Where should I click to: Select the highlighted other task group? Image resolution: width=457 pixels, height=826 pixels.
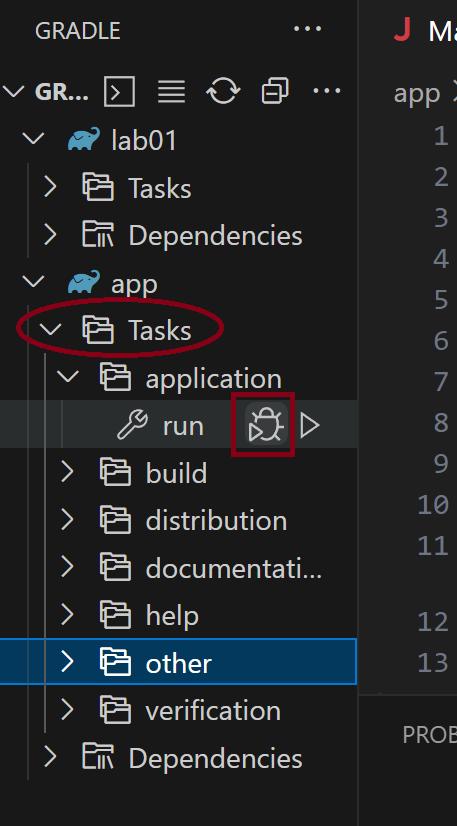click(178, 662)
